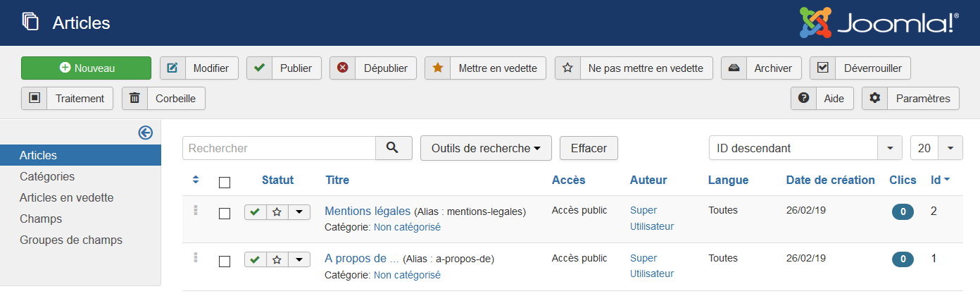
Task: Open the ID descendant sort dropdown
Action: pos(805,148)
